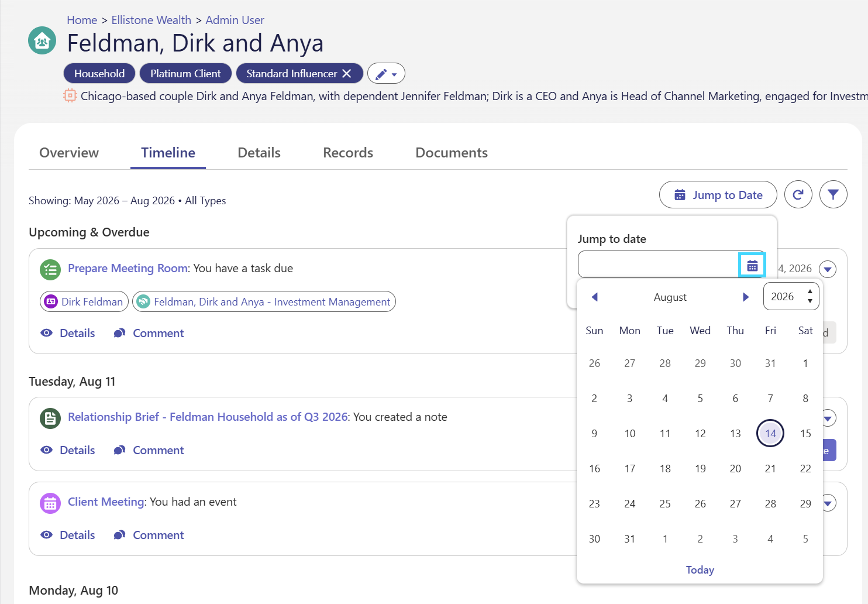868x604 pixels.
Task: Open Admin User breadcrumb link
Action: coord(235,20)
